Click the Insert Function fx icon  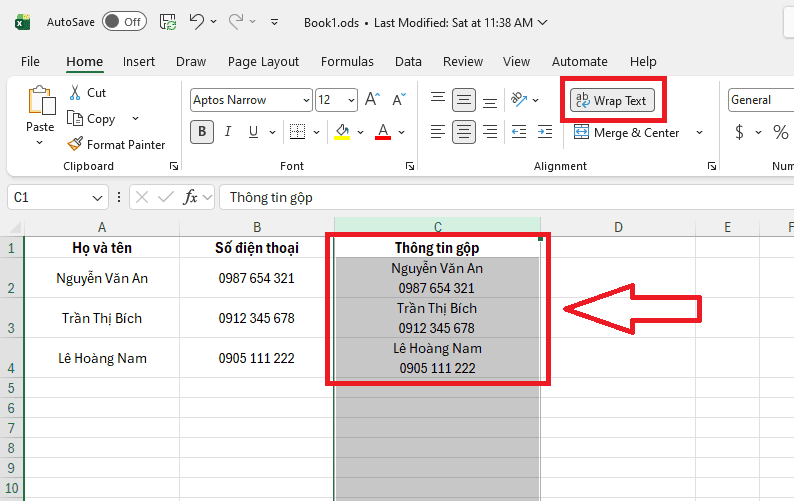pyautogui.click(x=190, y=197)
